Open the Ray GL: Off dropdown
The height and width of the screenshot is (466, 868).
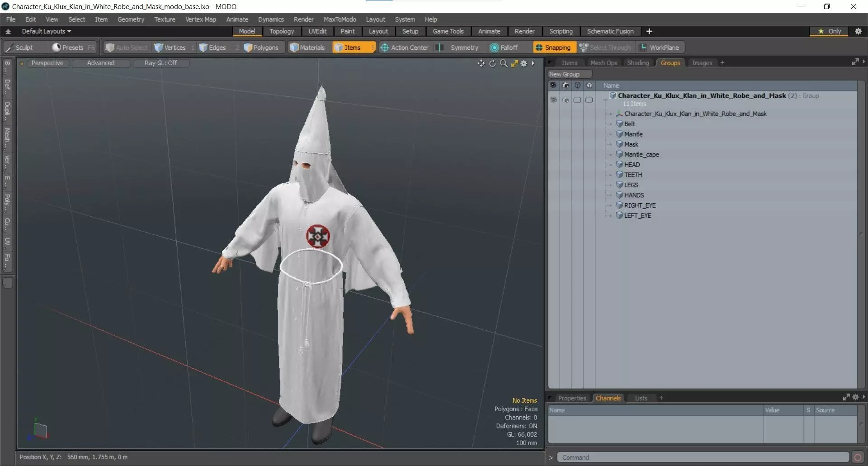point(160,63)
